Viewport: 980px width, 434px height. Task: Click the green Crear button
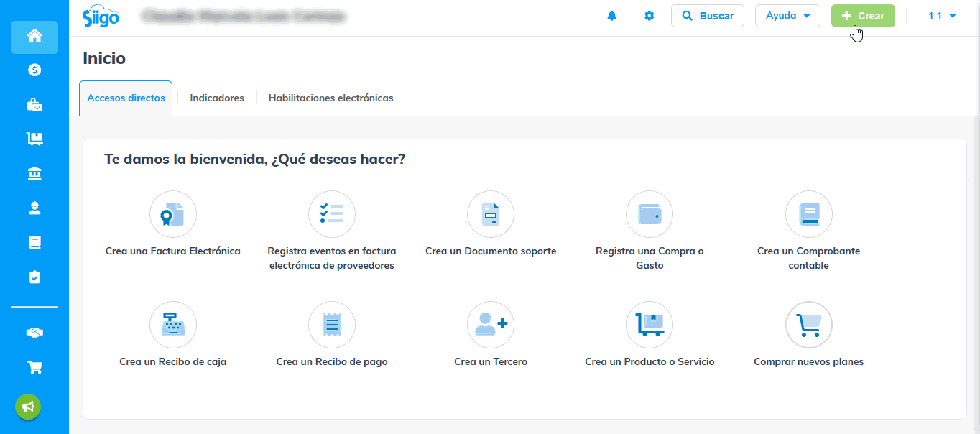tap(863, 16)
